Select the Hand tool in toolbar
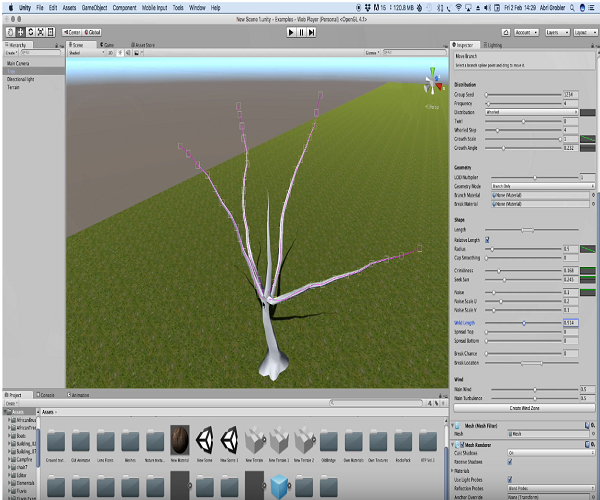This screenshot has width=600, height=500. [x=11, y=32]
